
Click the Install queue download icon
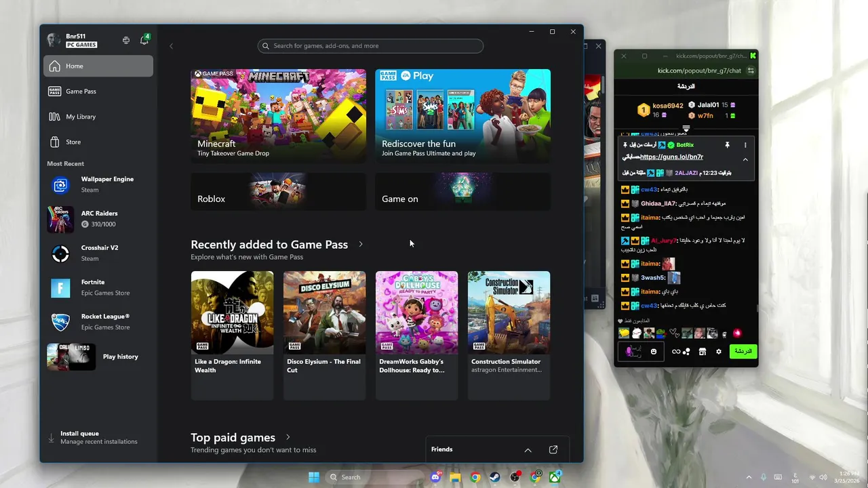click(x=51, y=439)
